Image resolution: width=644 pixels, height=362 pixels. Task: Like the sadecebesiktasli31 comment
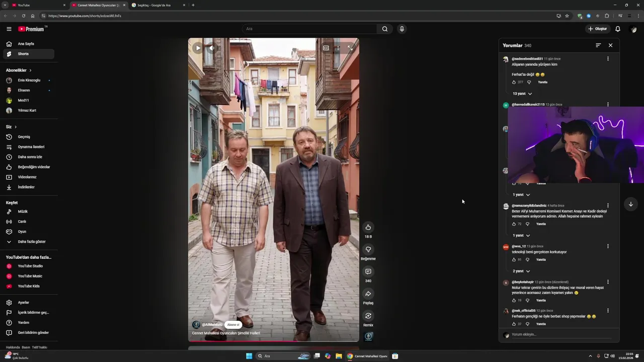[x=514, y=82]
